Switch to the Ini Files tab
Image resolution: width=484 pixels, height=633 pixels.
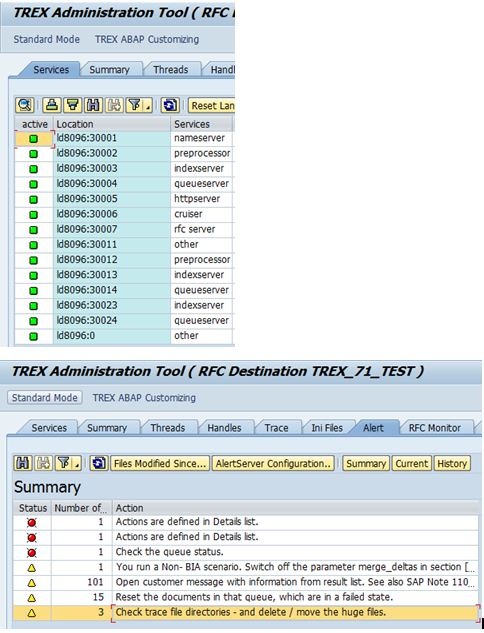(x=327, y=428)
